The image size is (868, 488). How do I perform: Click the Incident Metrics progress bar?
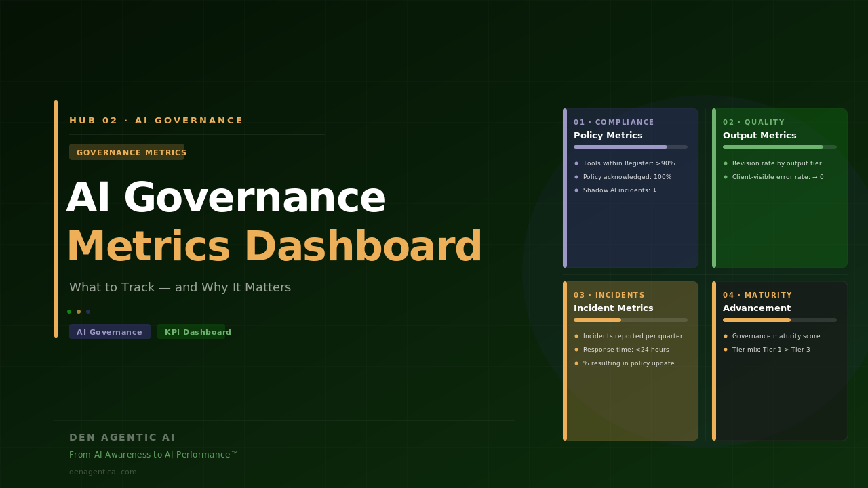tap(631, 320)
